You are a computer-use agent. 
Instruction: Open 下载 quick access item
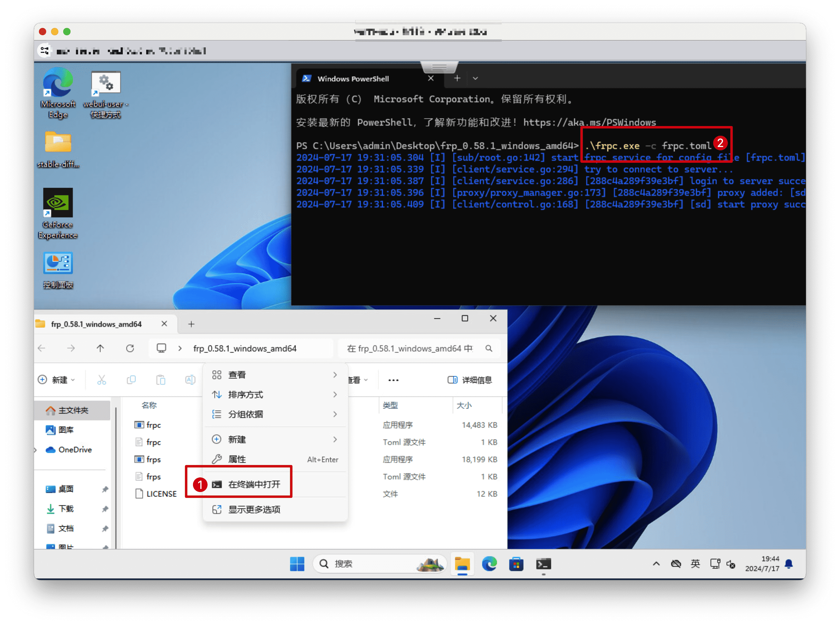pyautogui.click(x=66, y=508)
